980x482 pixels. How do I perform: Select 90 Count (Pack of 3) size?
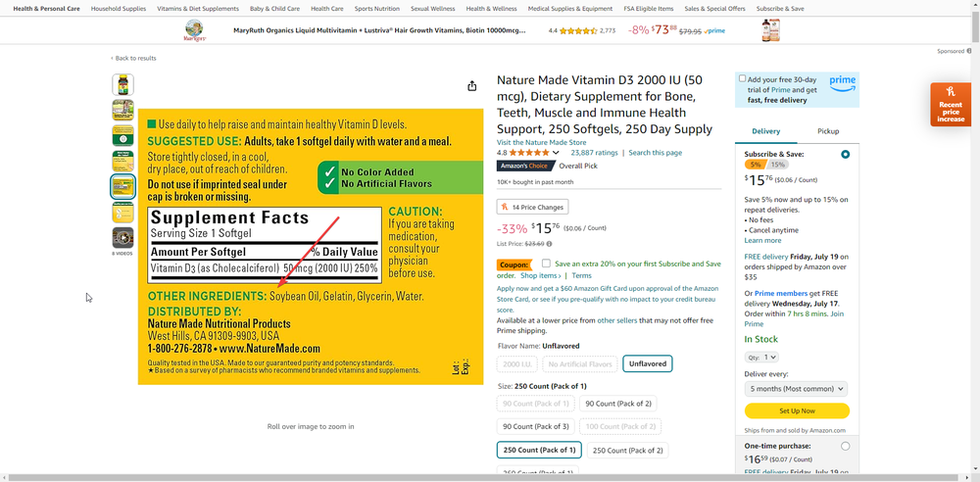(536, 427)
